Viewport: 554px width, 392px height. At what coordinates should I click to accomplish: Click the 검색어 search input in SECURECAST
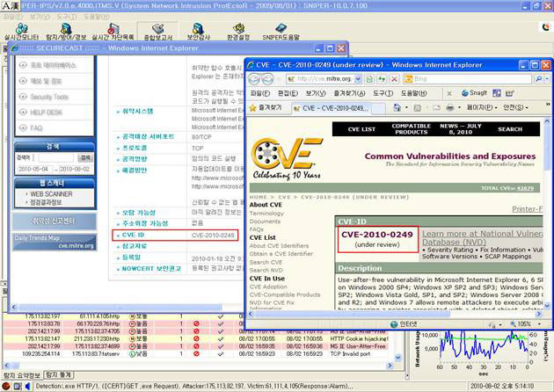(x=55, y=157)
